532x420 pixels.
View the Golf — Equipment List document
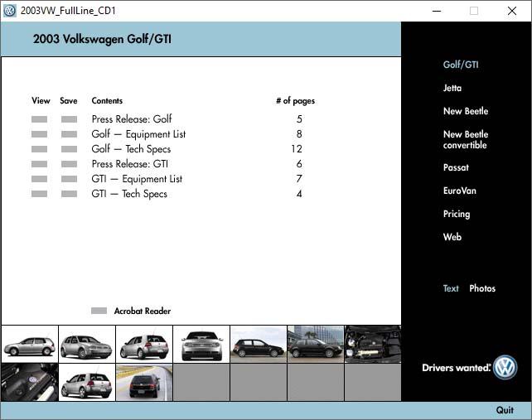(x=39, y=134)
